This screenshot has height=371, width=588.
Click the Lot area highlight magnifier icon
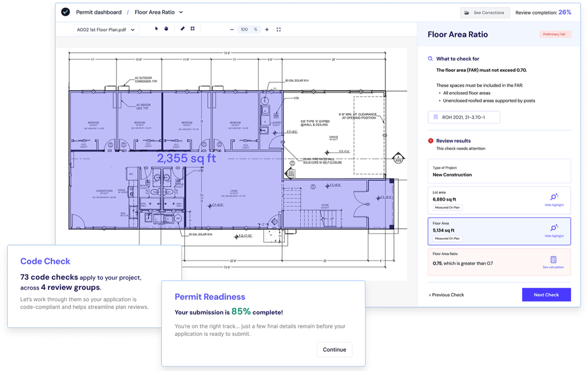click(554, 197)
